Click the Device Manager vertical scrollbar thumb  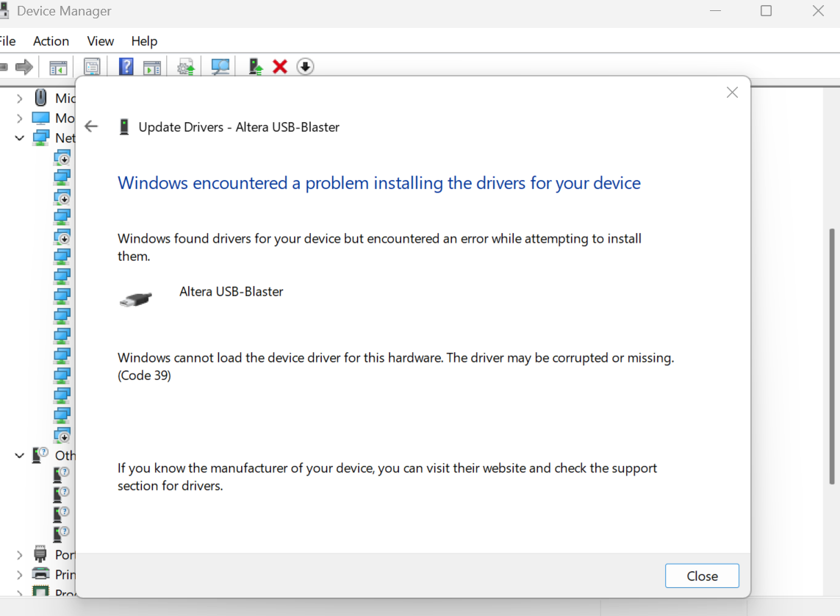click(x=831, y=357)
